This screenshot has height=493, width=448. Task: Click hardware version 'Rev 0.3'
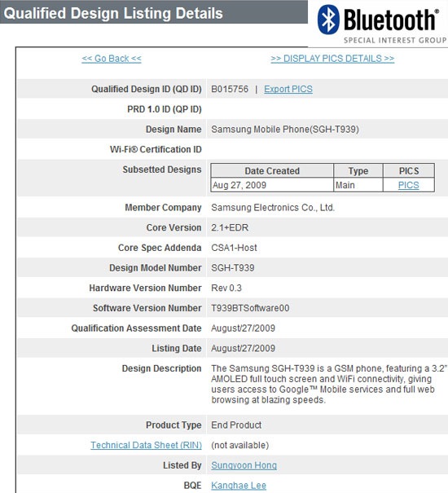click(226, 288)
